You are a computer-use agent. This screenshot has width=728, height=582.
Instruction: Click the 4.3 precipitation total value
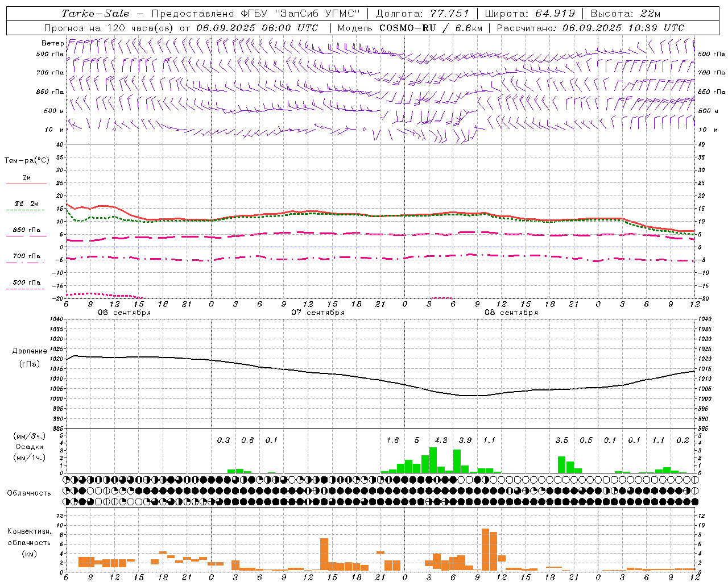pyautogui.click(x=441, y=440)
